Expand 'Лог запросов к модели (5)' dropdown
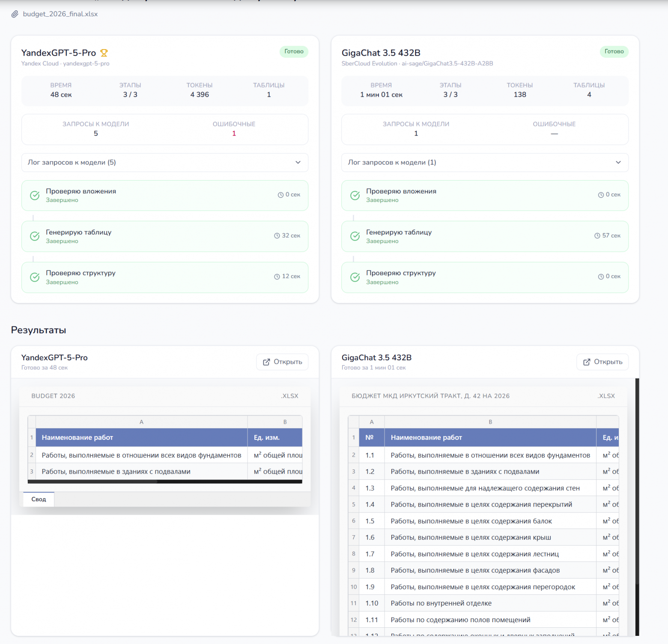The height and width of the screenshot is (644, 668). point(165,163)
